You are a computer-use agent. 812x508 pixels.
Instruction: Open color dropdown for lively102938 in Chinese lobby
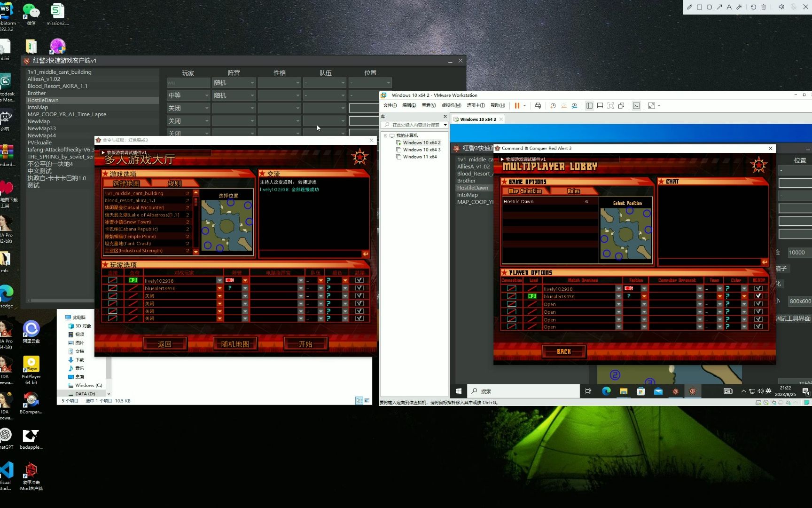(x=345, y=280)
